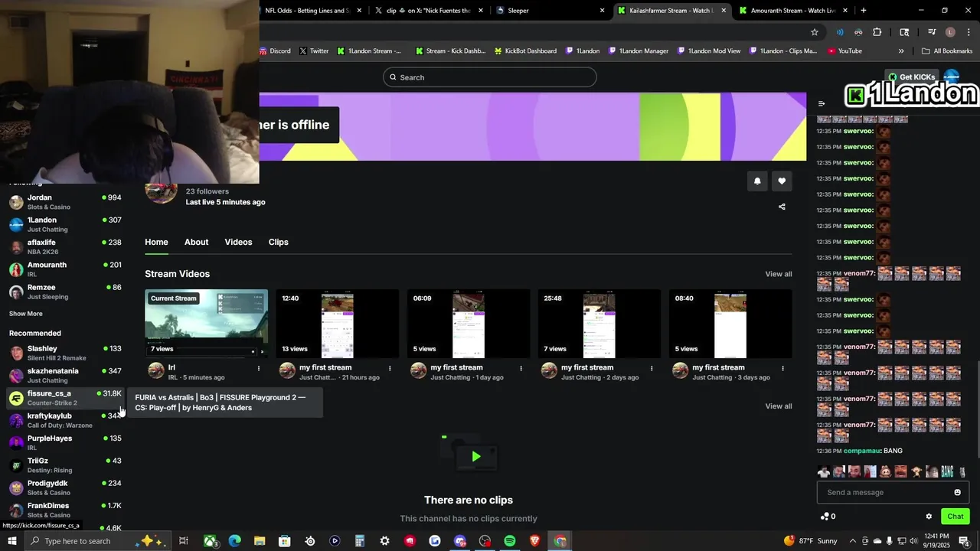Click the green Chat send button

point(955,517)
